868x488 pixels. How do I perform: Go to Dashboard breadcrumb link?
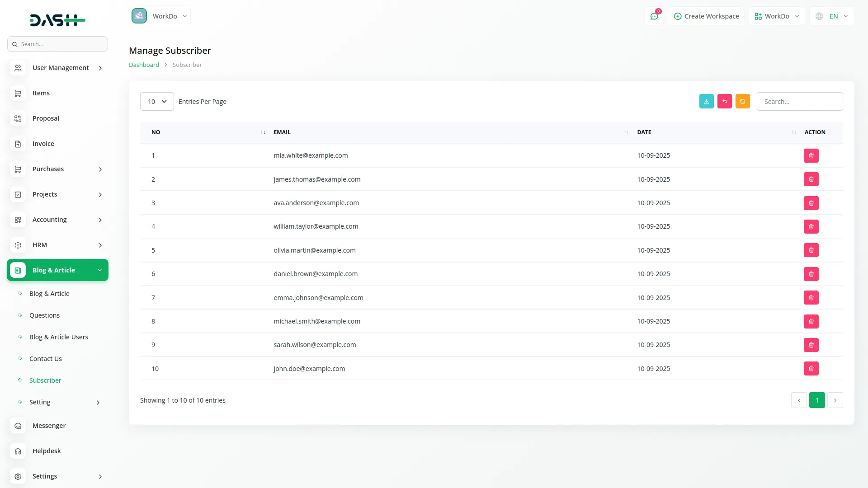tap(144, 65)
